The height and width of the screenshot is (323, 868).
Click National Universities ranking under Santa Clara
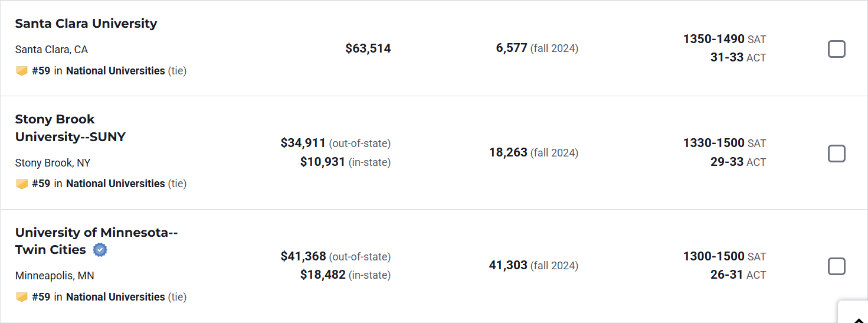click(115, 71)
